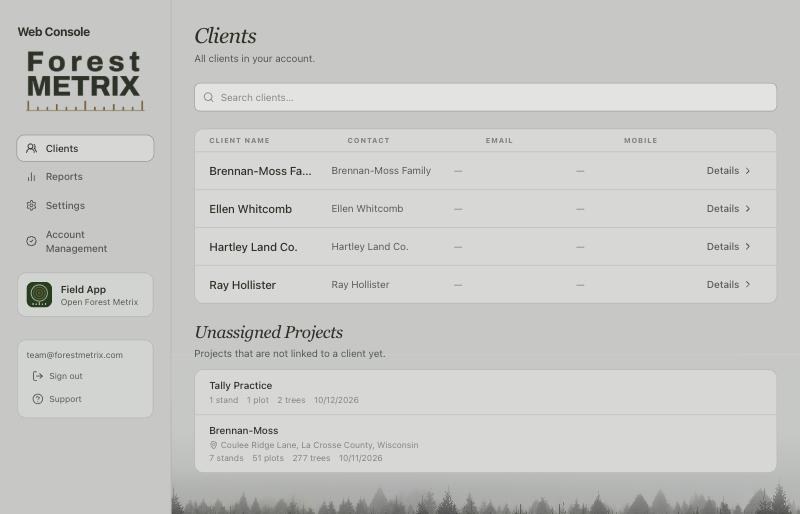Image resolution: width=800 pixels, height=514 pixels.
Task: Focus the Search clients field
Action: click(x=485, y=97)
